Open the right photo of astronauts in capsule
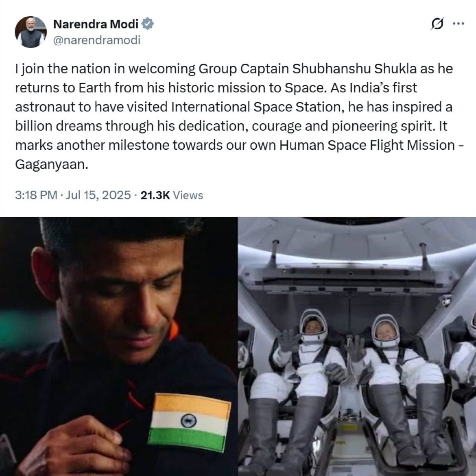The width and height of the screenshot is (476, 476). click(x=357, y=346)
